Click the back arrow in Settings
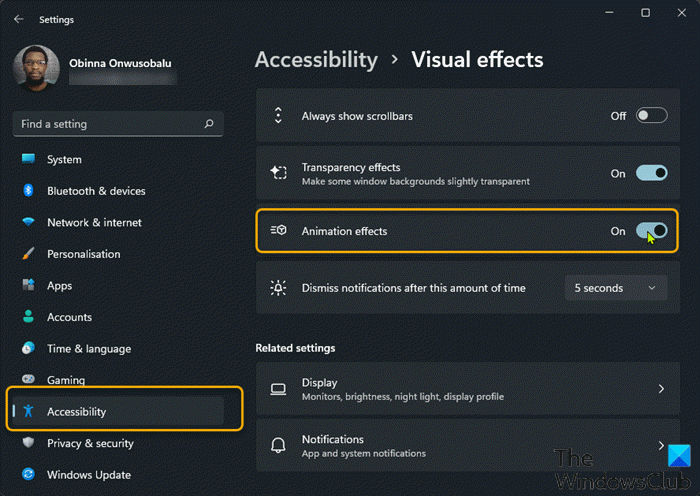Viewport: 700px width, 496px height. coord(19,19)
